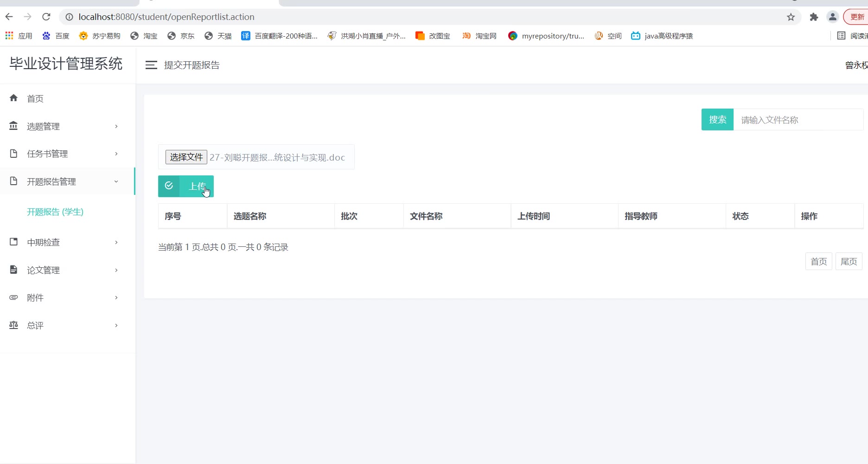Toggle sidebar with hamburger menu icon
Screen dimensions: 868x464
pyautogui.click(x=151, y=65)
